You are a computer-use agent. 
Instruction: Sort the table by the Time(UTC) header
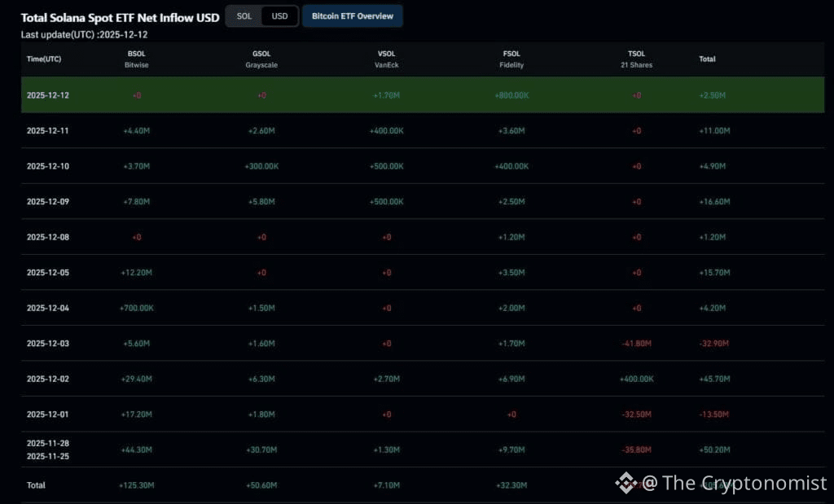coord(44,59)
